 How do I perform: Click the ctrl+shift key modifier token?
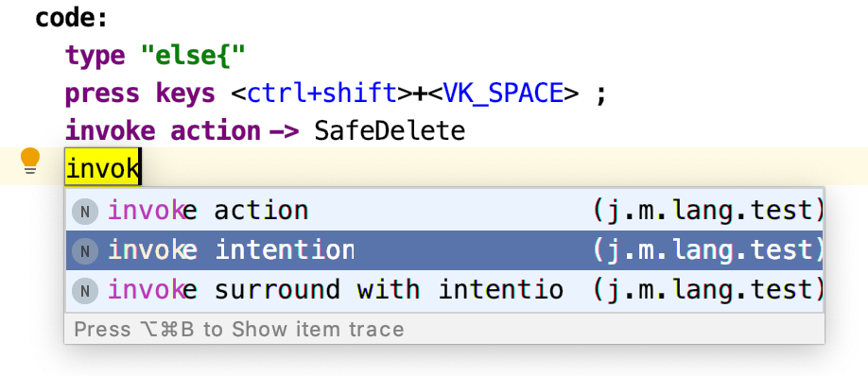pos(321,94)
